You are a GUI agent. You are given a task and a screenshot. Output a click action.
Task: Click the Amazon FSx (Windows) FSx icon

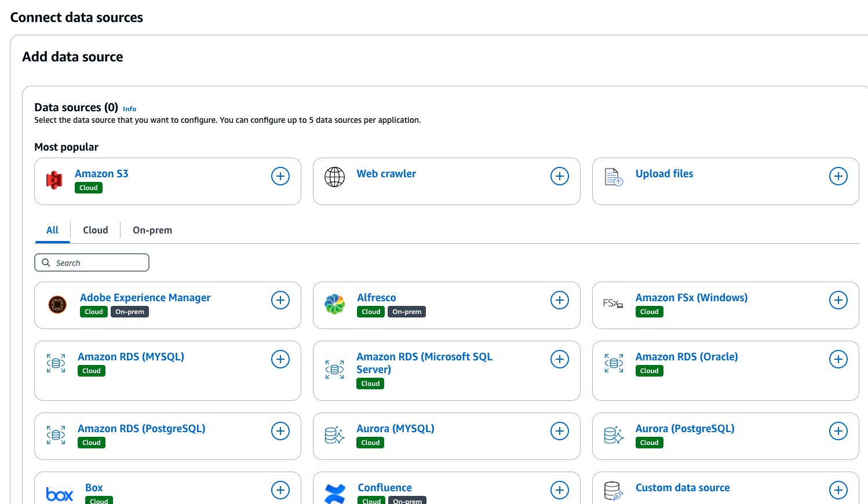click(613, 303)
